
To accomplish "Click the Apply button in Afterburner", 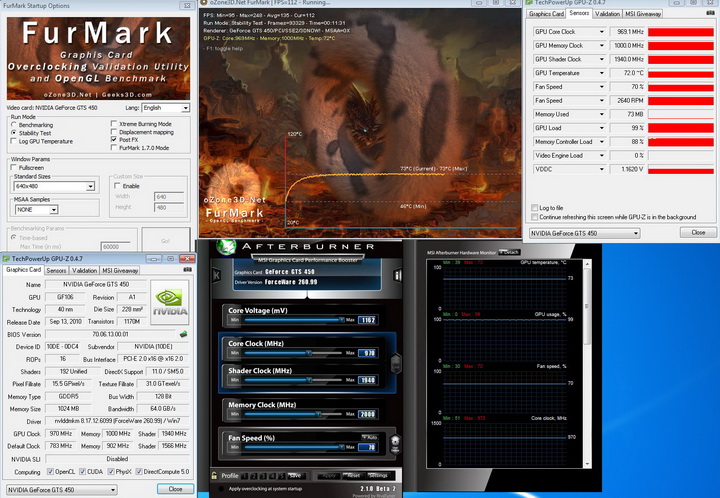I will [x=329, y=476].
